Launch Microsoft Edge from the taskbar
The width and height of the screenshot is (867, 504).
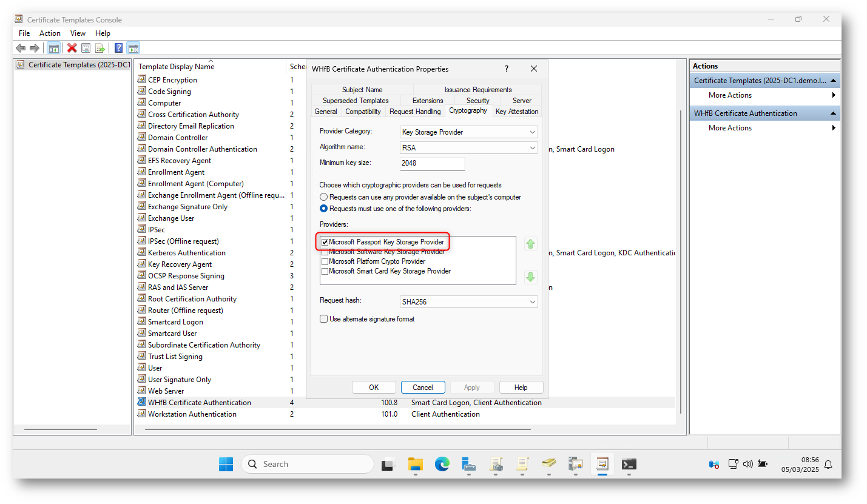pos(442,465)
